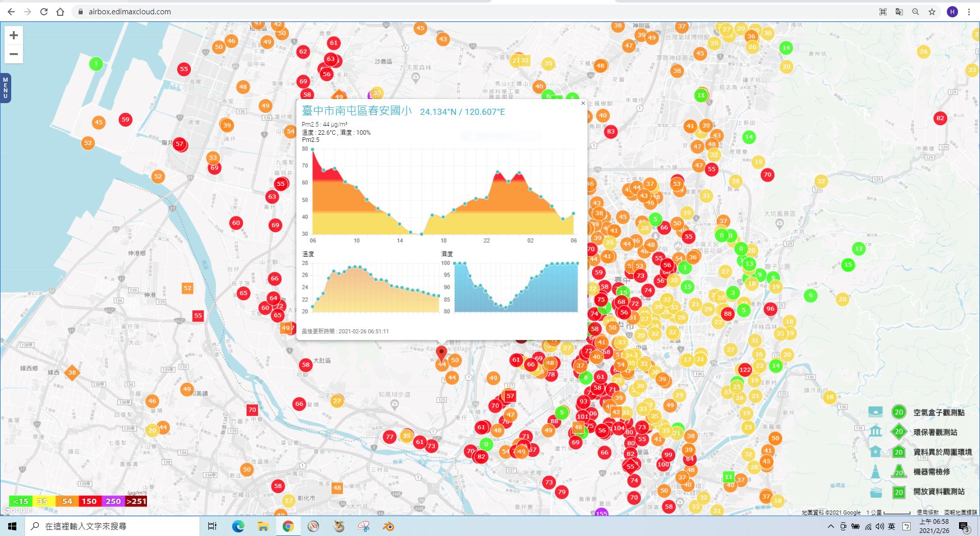The height and width of the screenshot is (536, 980).
Task: Go forward in browser history
Action: pos(28,12)
